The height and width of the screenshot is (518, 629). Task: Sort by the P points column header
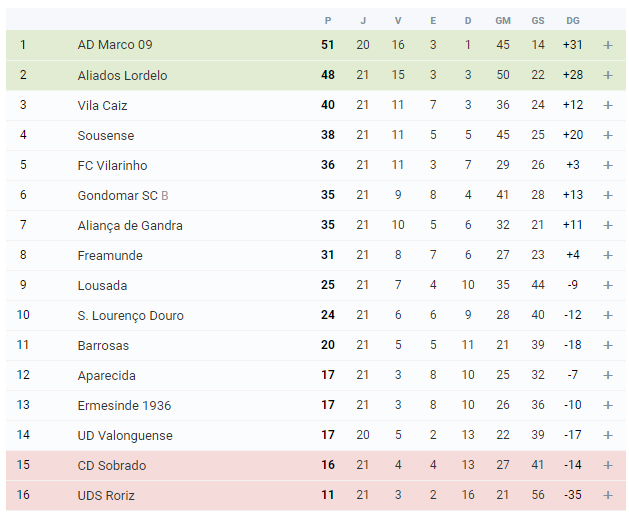328,20
